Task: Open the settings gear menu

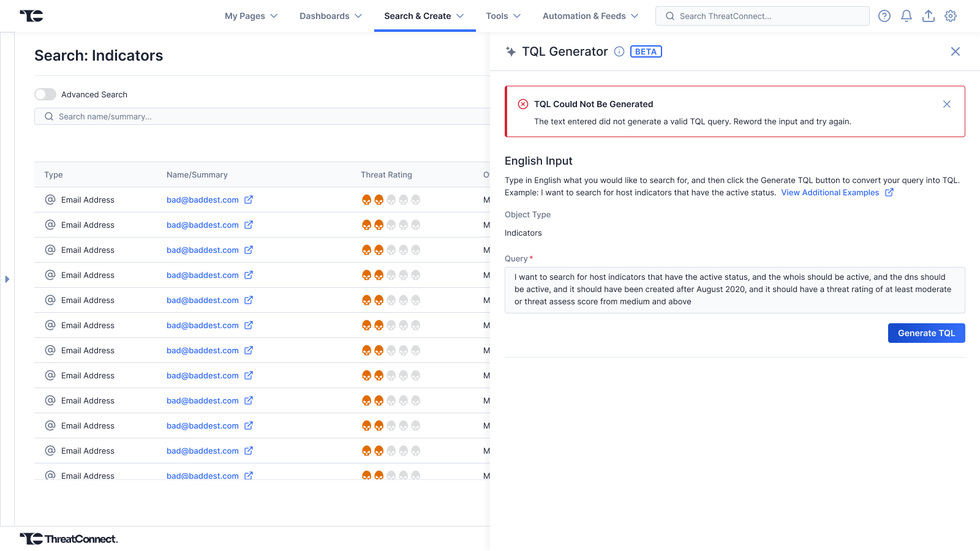Action: pyautogui.click(x=950, y=16)
